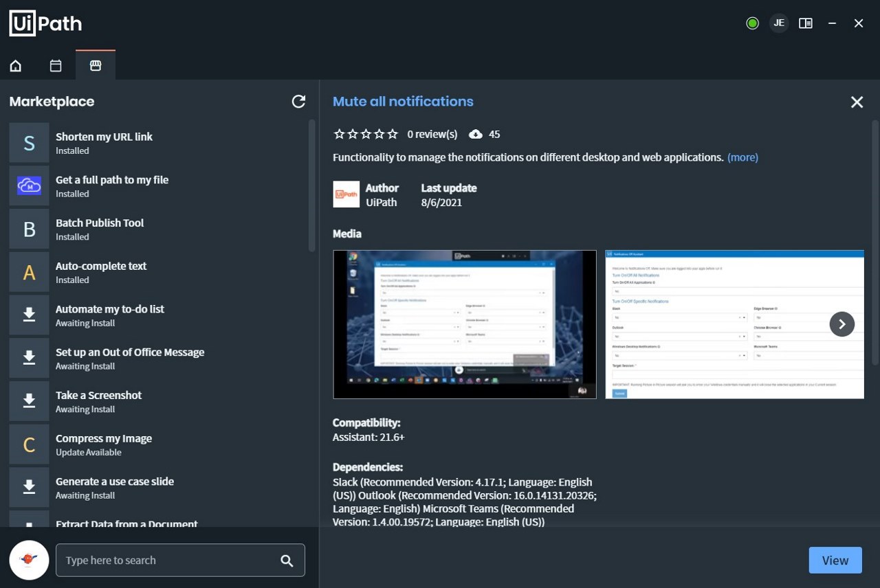Click the A icon for Auto-complete text

pos(29,272)
